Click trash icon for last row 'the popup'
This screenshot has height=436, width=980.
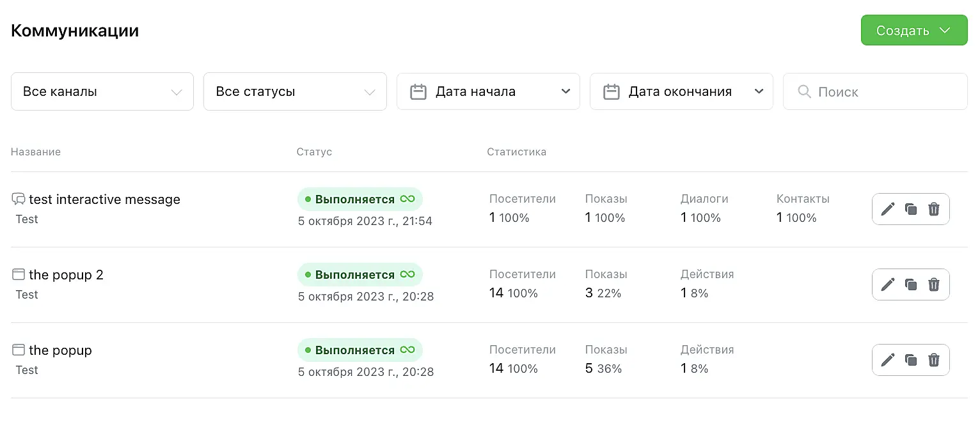(934, 360)
